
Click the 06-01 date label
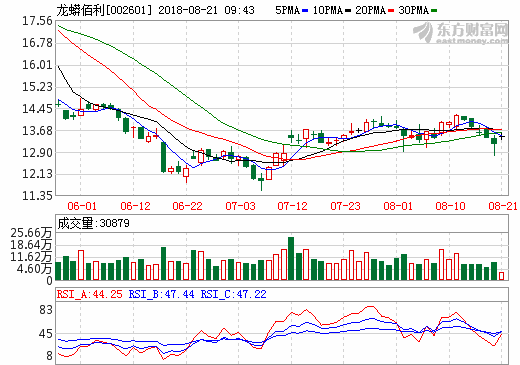(82, 206)
